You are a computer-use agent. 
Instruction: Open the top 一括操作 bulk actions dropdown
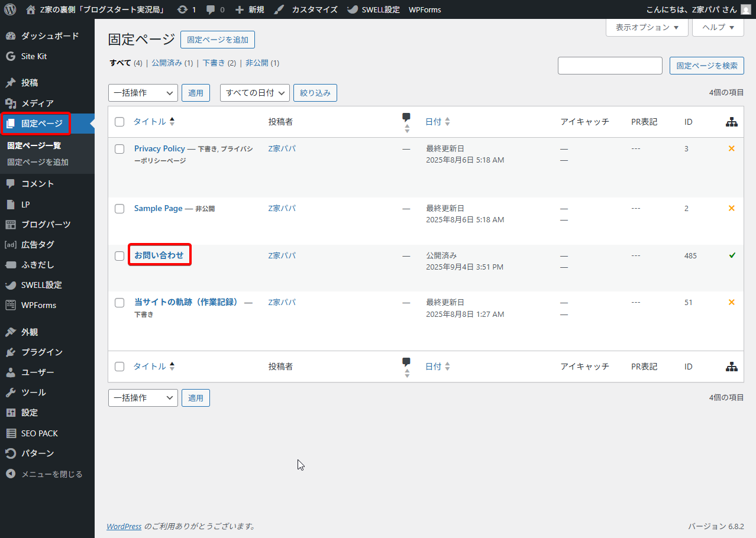(143, 93)
